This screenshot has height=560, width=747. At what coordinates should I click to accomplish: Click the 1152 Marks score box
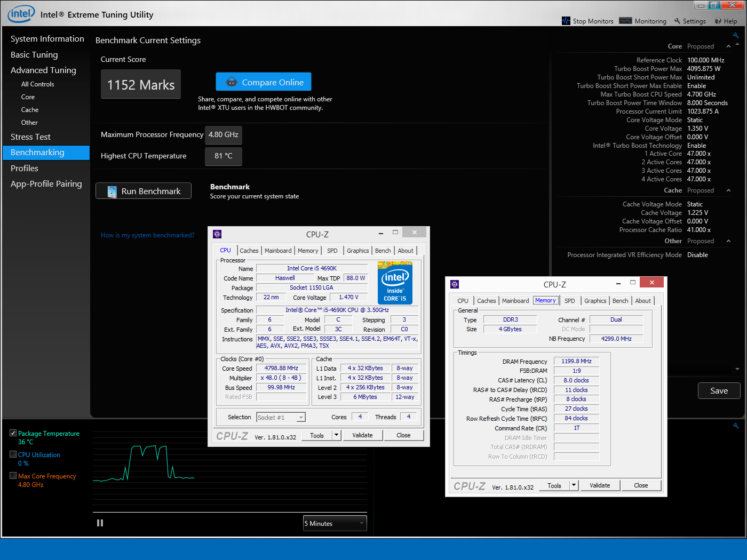click(141, 84)
